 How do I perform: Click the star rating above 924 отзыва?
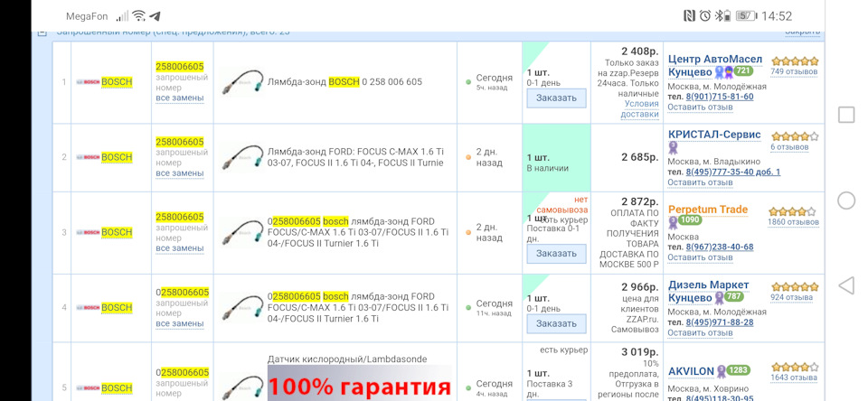[794, 286]
